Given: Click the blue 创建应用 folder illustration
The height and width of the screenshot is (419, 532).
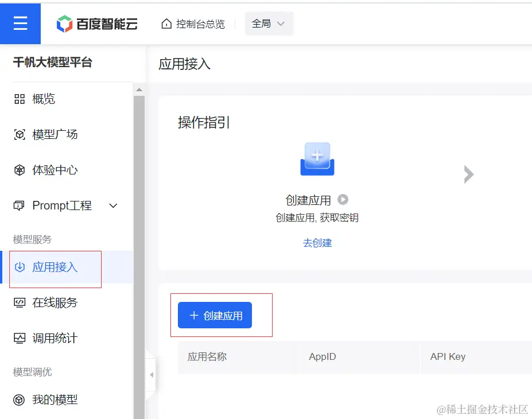Looking at the screenshot, I should click(x=317, y=159).
